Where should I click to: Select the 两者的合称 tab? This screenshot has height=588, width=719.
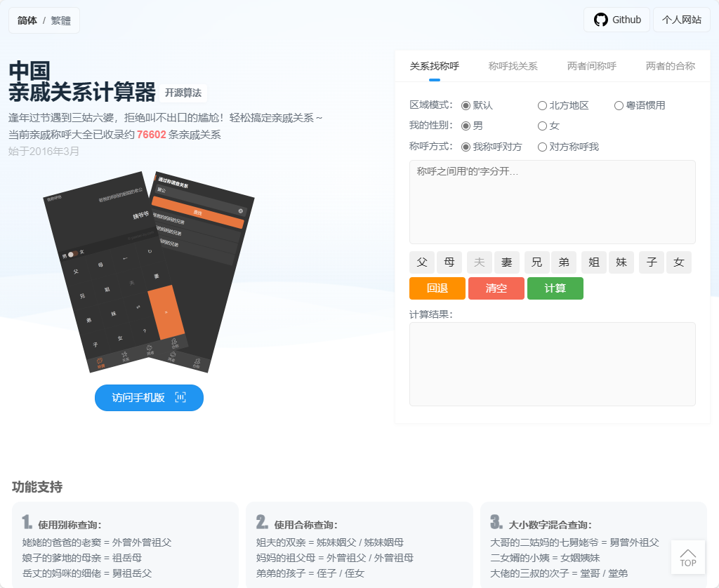(671, 66)
